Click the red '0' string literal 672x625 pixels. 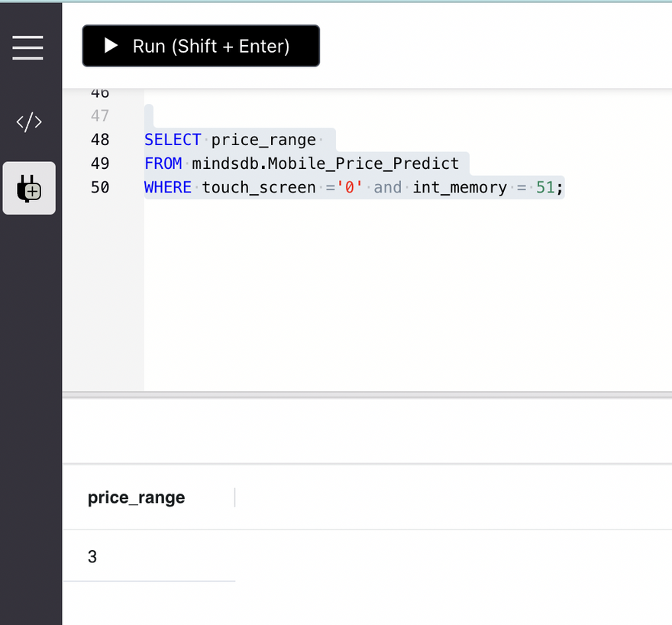349,187
